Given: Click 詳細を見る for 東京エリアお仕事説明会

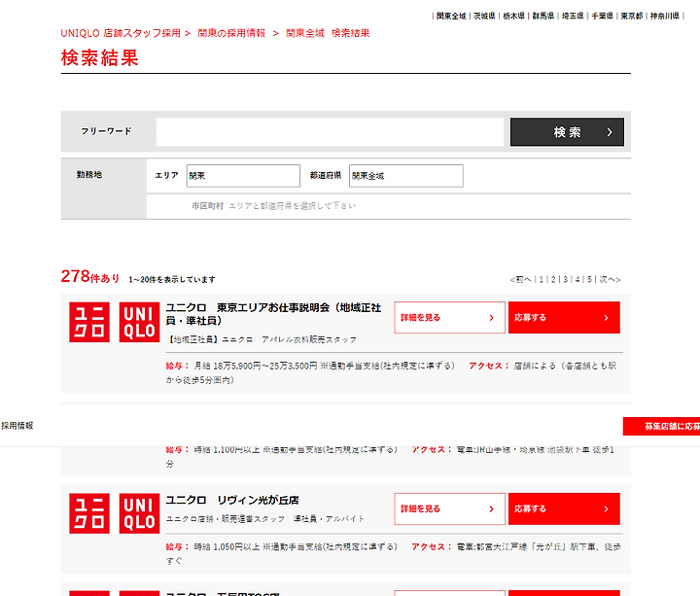Looking at the screenshot, I should [x=449, y=317].
